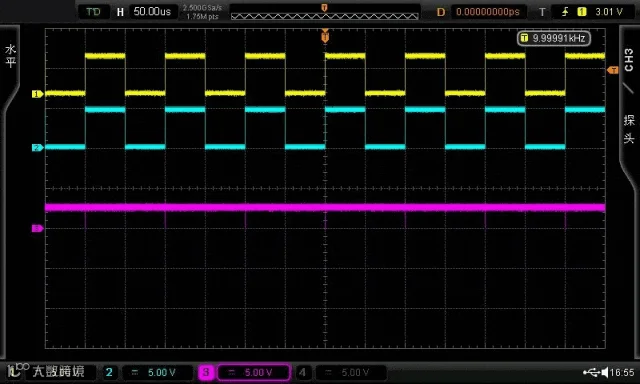Enable channel 4 via its gray badge
Image resolution: width=640 pixels, height=384 pixels.
coord(302,372)
